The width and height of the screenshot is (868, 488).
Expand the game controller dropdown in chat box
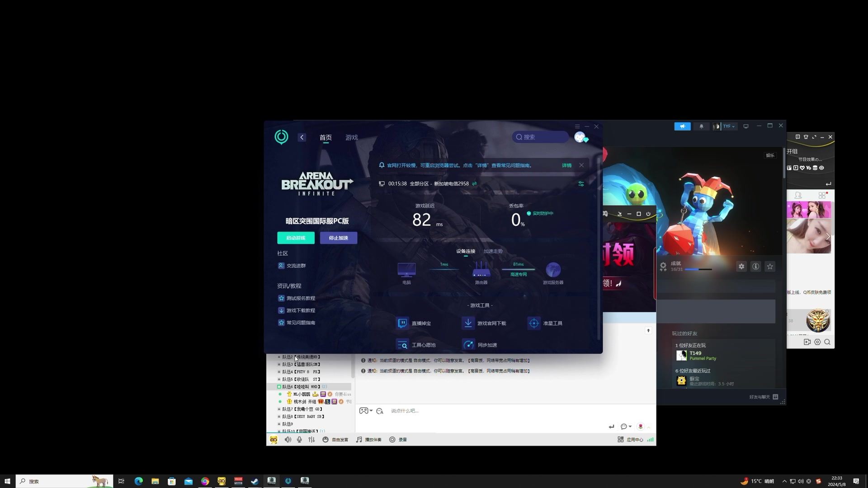coord(371,411)
